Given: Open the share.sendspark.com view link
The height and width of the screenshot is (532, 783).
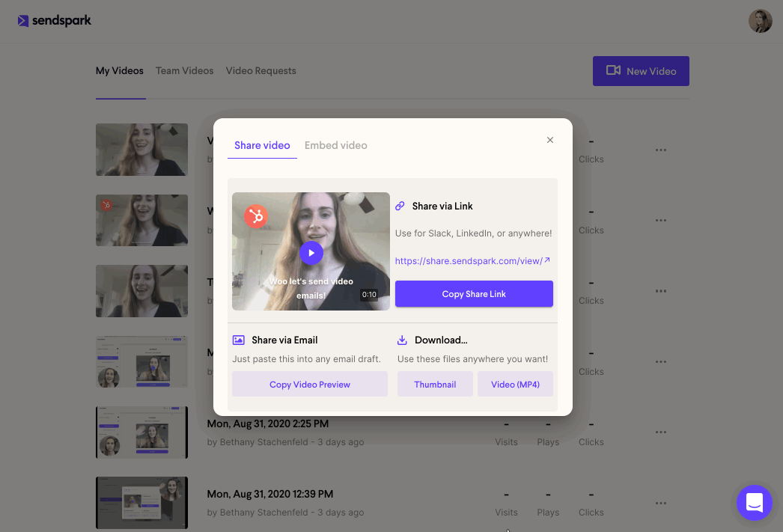Looking at the screenshot, I should (469, 260).
